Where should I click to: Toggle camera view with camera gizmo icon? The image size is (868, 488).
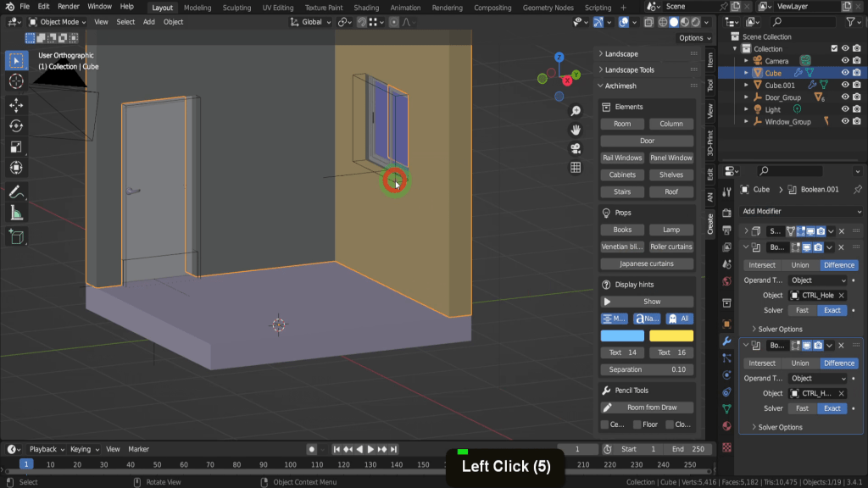(576, 148)
